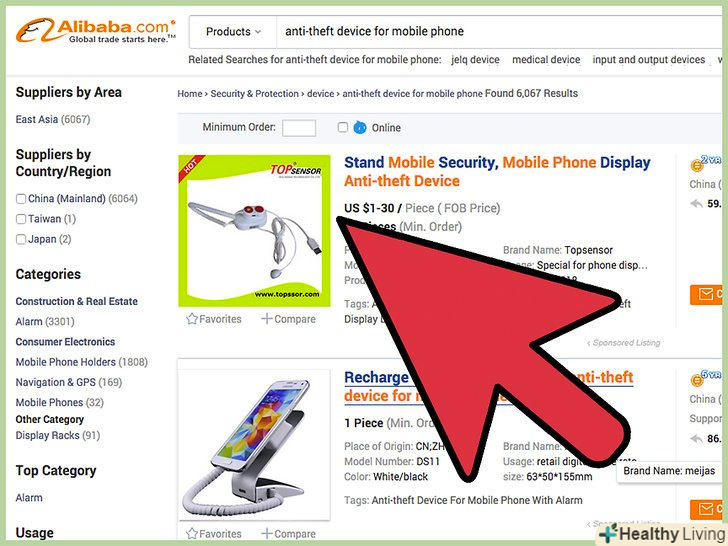The image size is (728, 546).
Task: Open the Stand Mobile Security product title link
Action: click(x=497, y=171)
